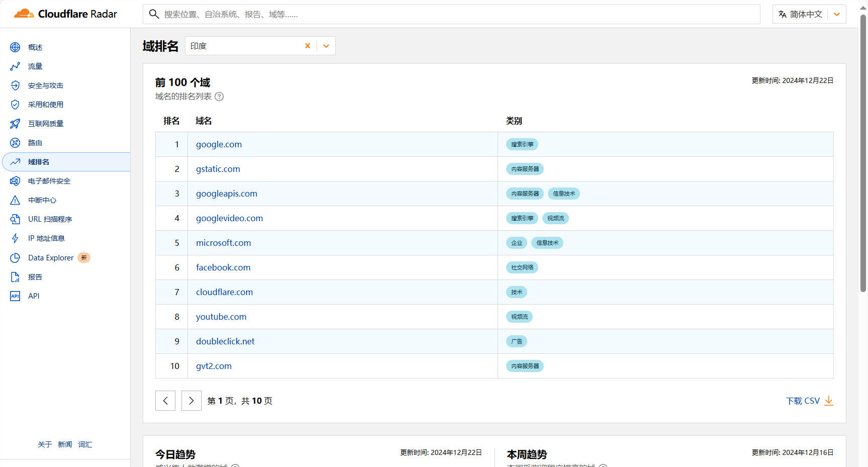Click the 本周趋势 heading
This screenshot has width=868, height=467.
point(527,454)
